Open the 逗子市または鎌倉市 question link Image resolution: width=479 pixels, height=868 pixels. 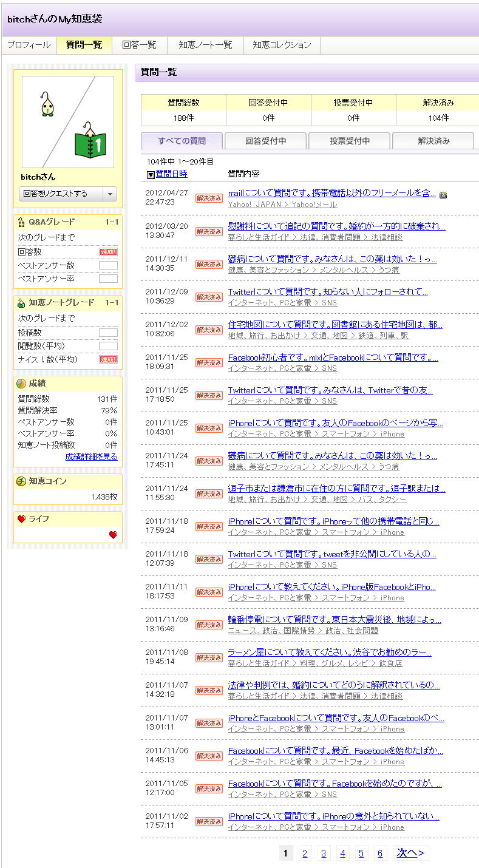pyautogui.click(x=337, y=488)
